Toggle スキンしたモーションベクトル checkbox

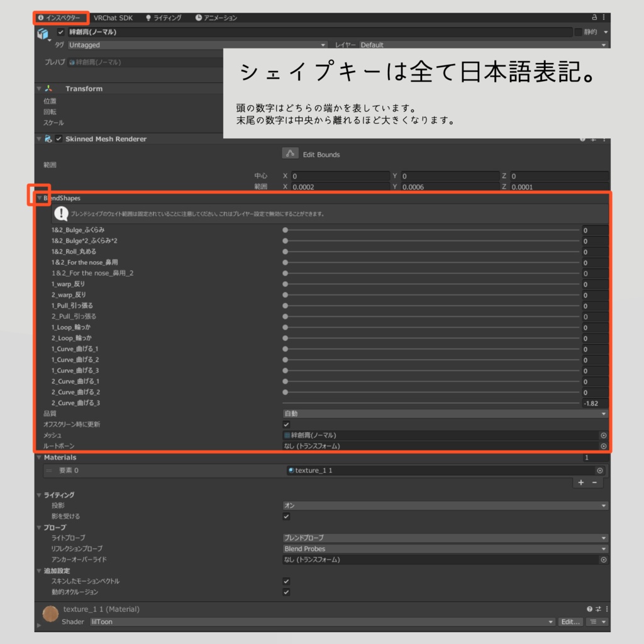[x=286, y=581]
